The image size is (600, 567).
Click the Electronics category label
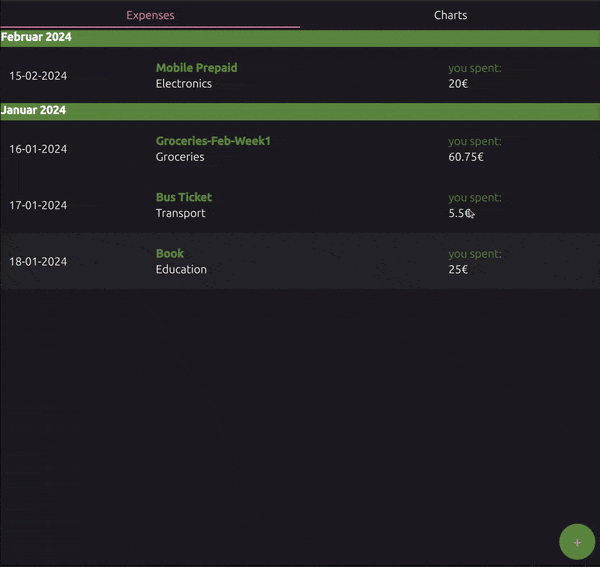(x=184, y=84)
